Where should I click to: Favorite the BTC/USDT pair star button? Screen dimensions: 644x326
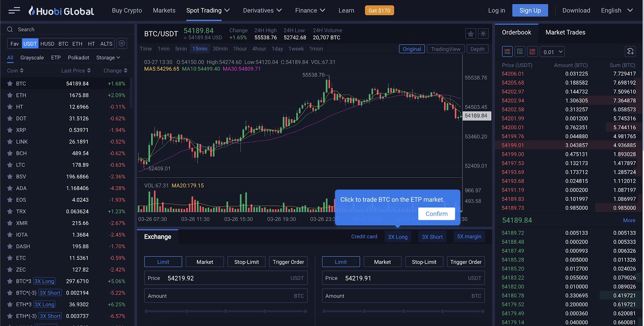(x=471, y=34)
